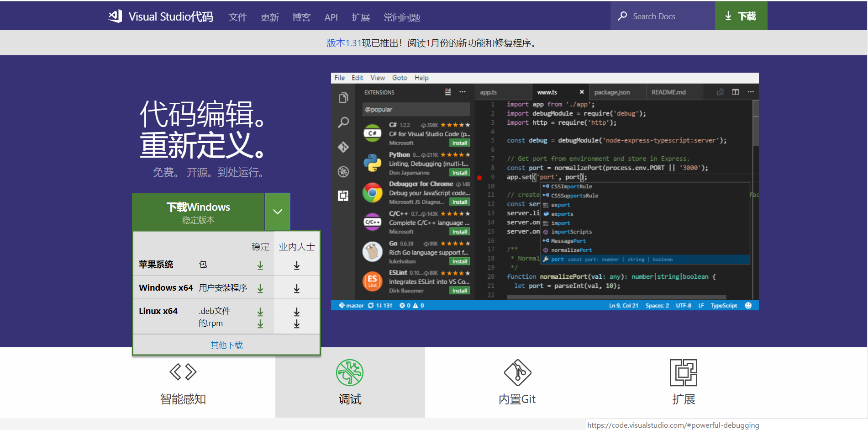Open the 博客 nav item
This screenshot has width=868, height=430.
click(302, 17)
